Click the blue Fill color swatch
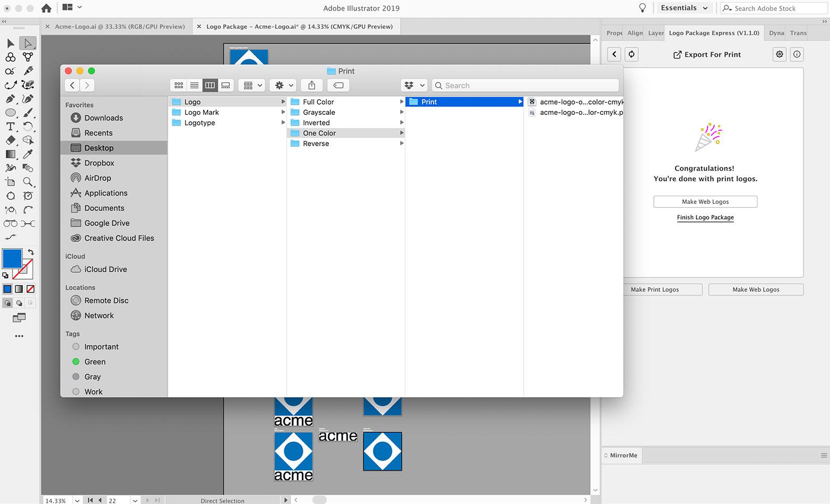The image size is (830, 504). pos(12,259)
